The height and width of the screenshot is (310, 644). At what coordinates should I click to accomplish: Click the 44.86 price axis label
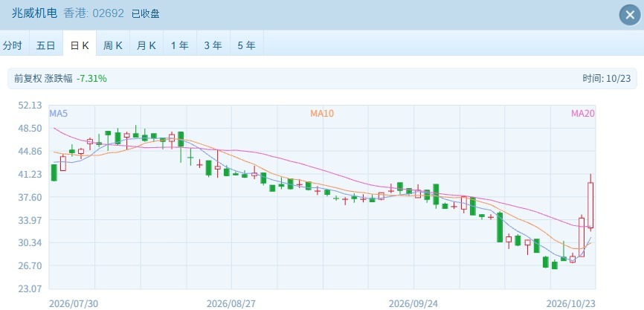pyautogui.click(x=30, y=151)
